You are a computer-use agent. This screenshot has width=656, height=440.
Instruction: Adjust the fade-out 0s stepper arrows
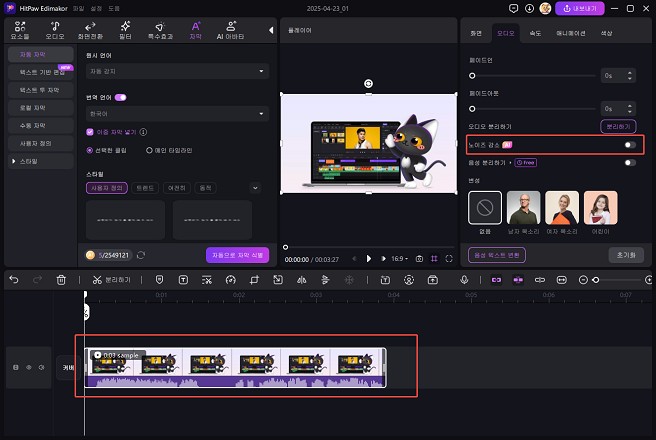[x=630, y=109]
